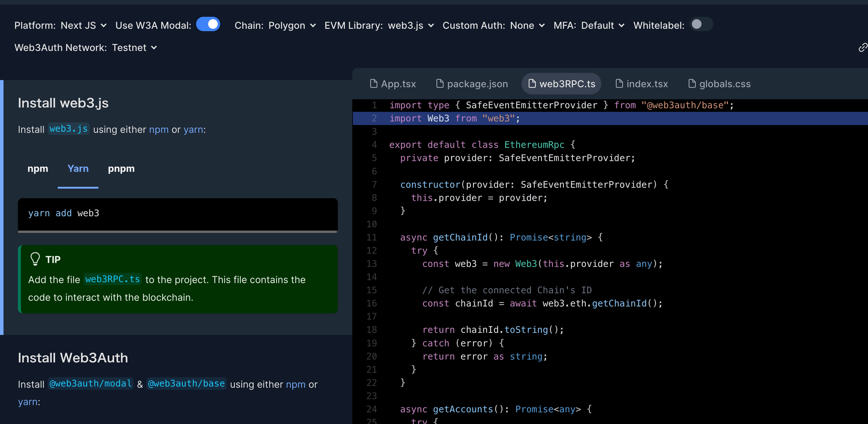Click the return chainId.toString() line
The image size is (868, 424).
(x=493, y=330)
